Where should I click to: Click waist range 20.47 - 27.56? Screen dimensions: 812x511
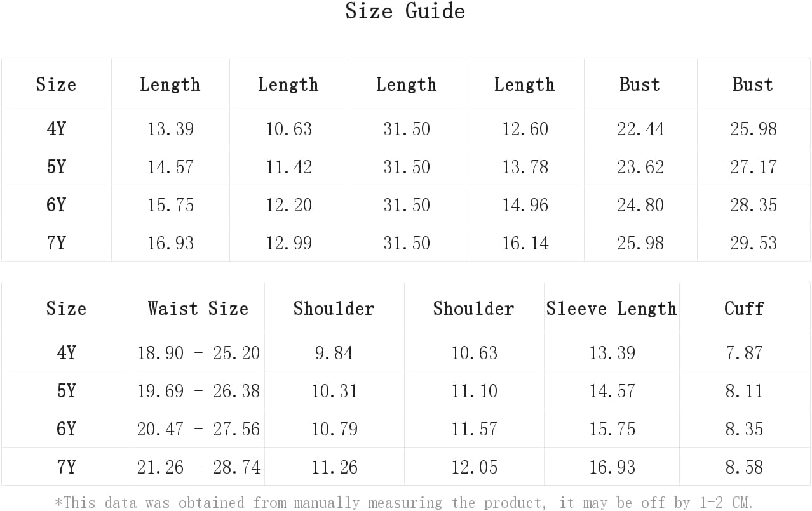coord(198,429)
